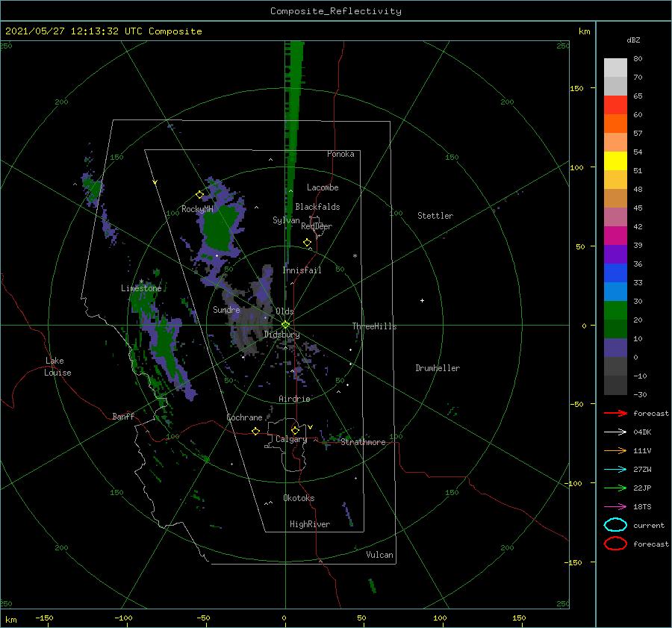672x628 pixels.
Task: Choose the dark green 10–20 dBZ swatch
Action: (x=615, y=329)
